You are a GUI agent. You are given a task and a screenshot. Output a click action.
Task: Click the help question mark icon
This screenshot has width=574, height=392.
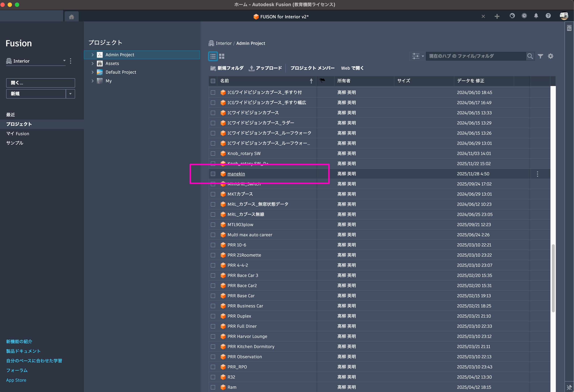[548, 16]
